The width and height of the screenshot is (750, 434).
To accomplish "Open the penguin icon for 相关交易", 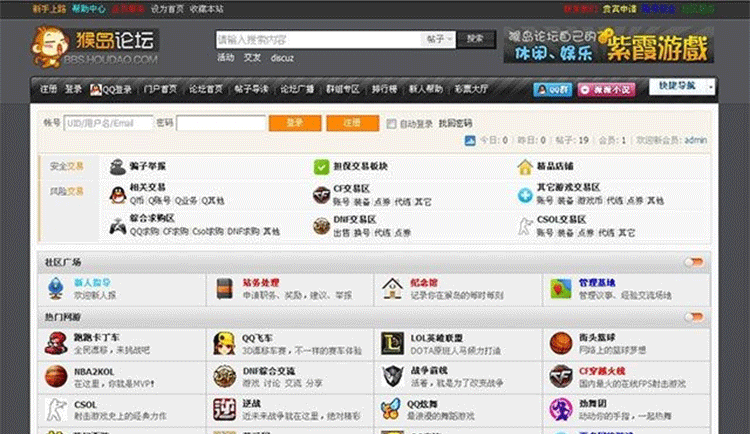I will (x=118, y=194).
